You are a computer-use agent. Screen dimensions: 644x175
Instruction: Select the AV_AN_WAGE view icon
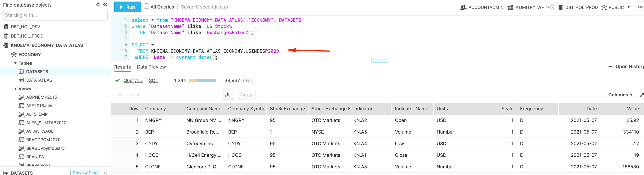pos(21,131)
